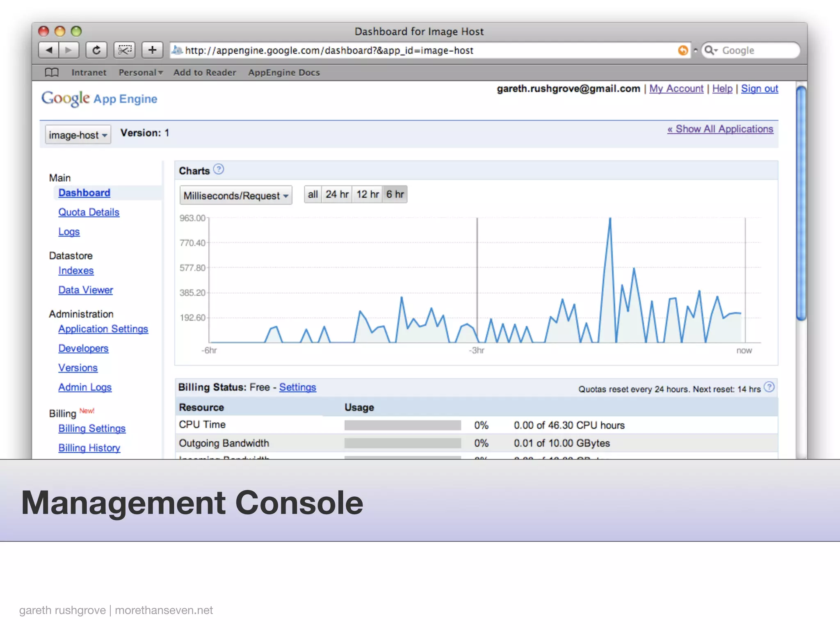Click the orange snapback icon in address bar
Image resolution: width=840 pixels, height=630 pixels.
683,50
